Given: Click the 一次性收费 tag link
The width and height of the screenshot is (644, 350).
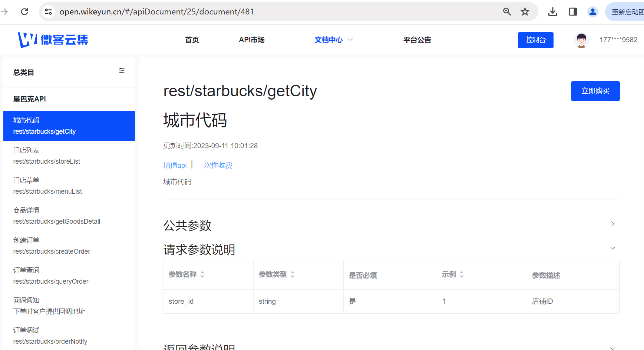Looking at the screenshot, I should pos(215,165).
